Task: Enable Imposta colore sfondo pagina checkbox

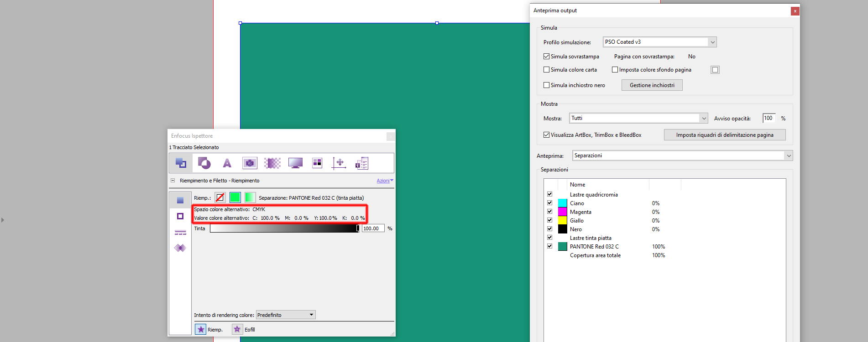Action: pos(615,70)
